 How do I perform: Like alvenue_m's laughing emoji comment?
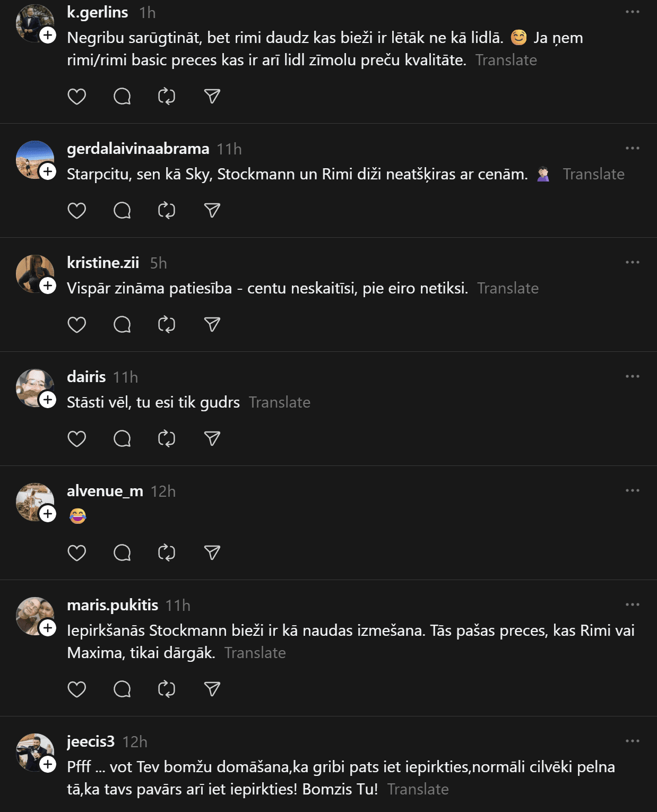point(77,553)
